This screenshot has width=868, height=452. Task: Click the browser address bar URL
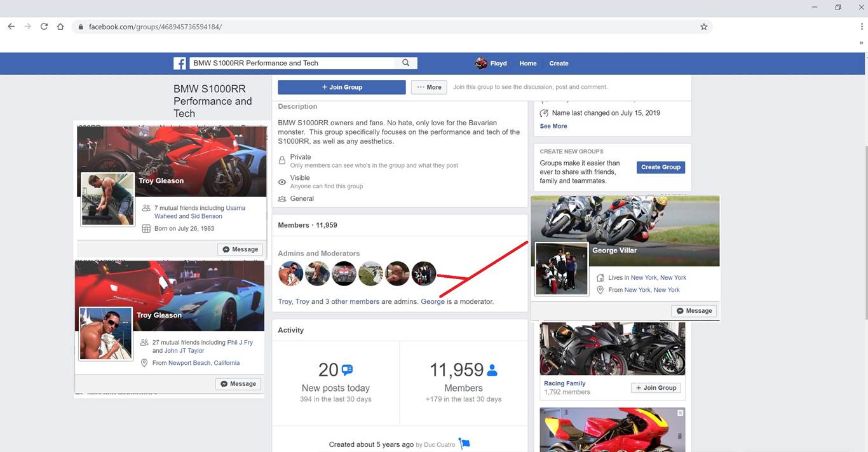(155, 27)
